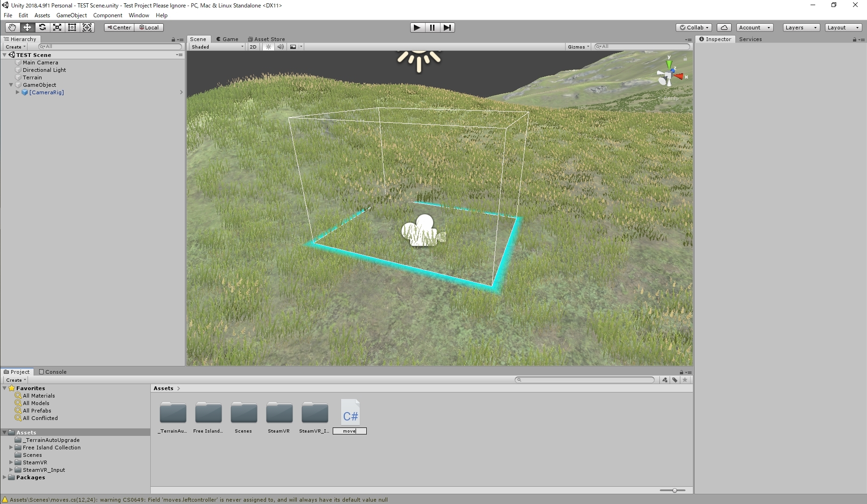Screen dimensions: 867x504
Task: Open the Collab services cloud icon
Action: (724, 28)
